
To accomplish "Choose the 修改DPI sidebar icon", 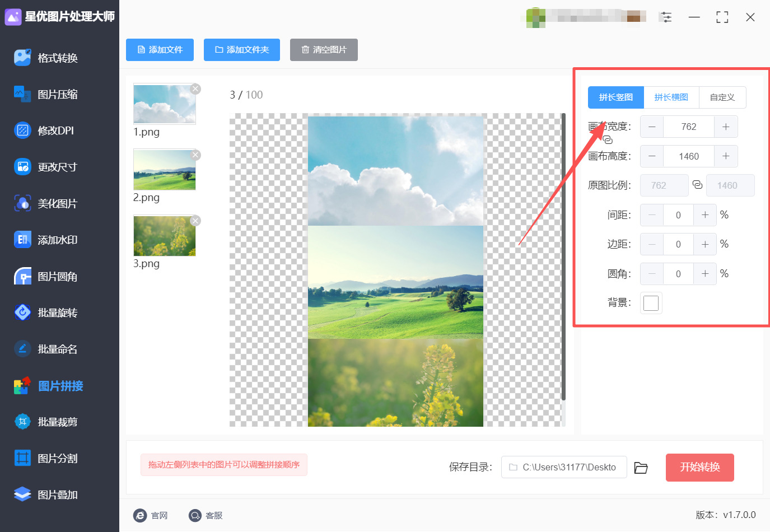I will (22, 130).
